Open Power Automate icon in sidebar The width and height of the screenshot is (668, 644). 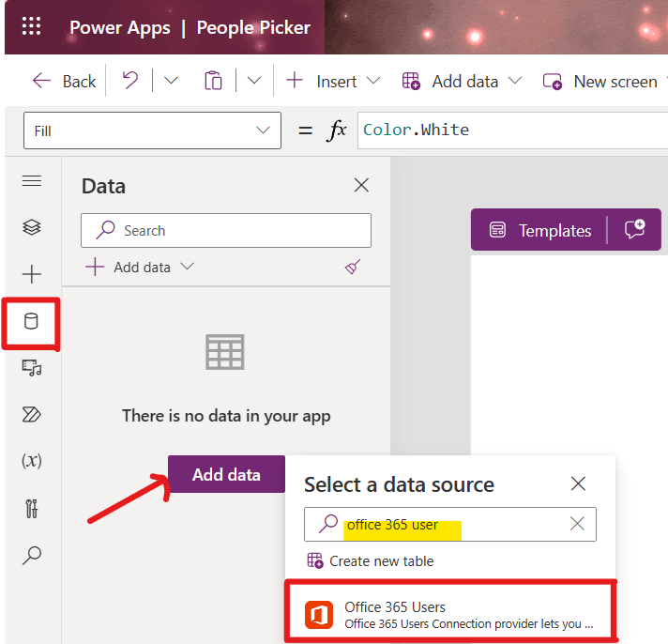tap(32, 414)
